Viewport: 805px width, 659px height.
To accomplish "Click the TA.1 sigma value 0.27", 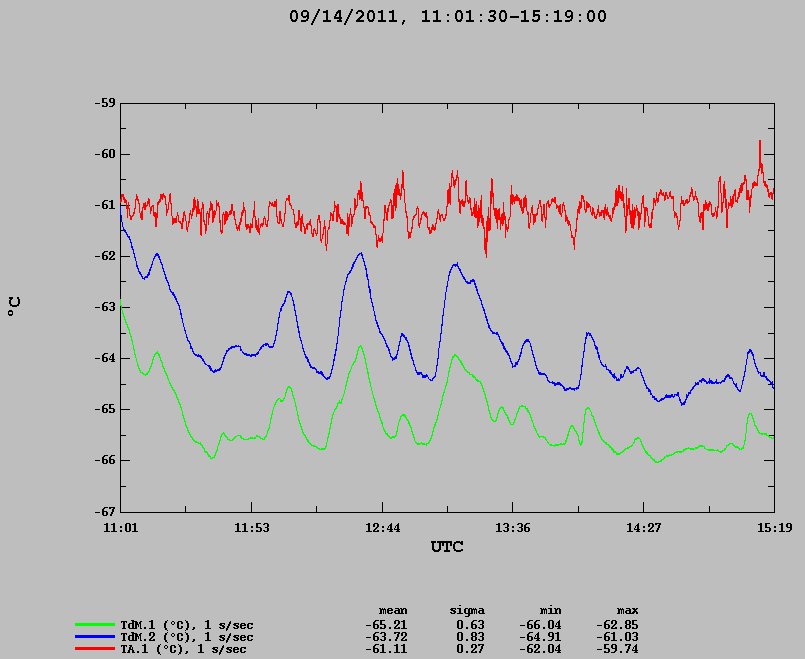I will point(470,649).
